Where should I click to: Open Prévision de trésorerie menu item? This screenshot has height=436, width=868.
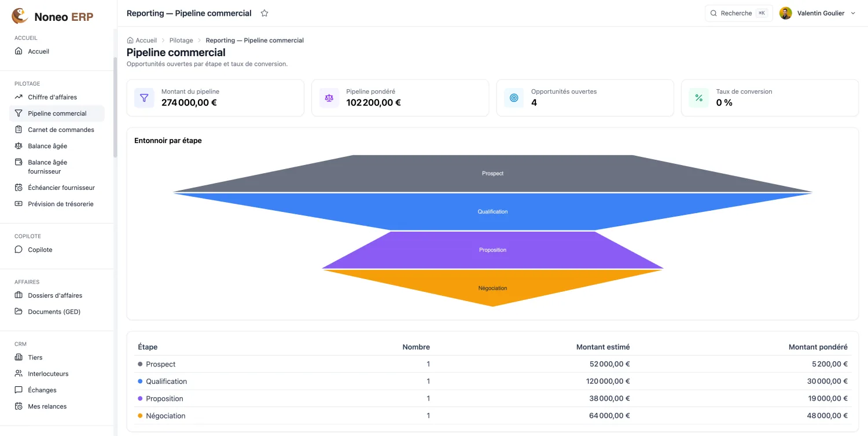57,204
